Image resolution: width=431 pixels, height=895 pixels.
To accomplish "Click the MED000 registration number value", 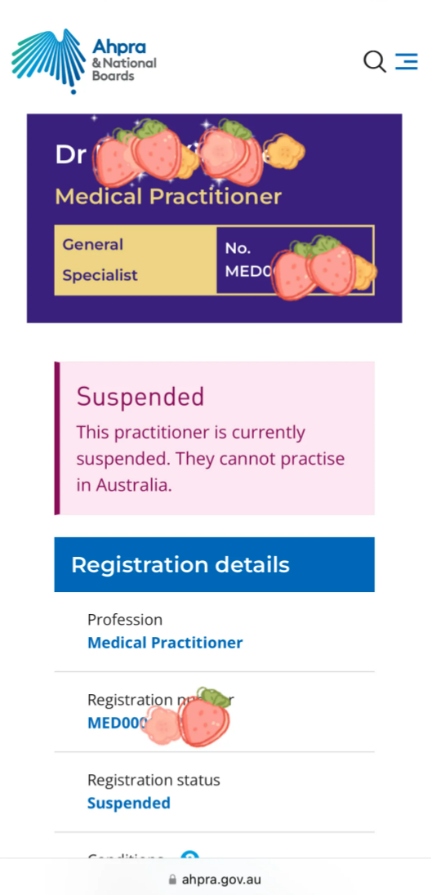I will pos(114,723).
